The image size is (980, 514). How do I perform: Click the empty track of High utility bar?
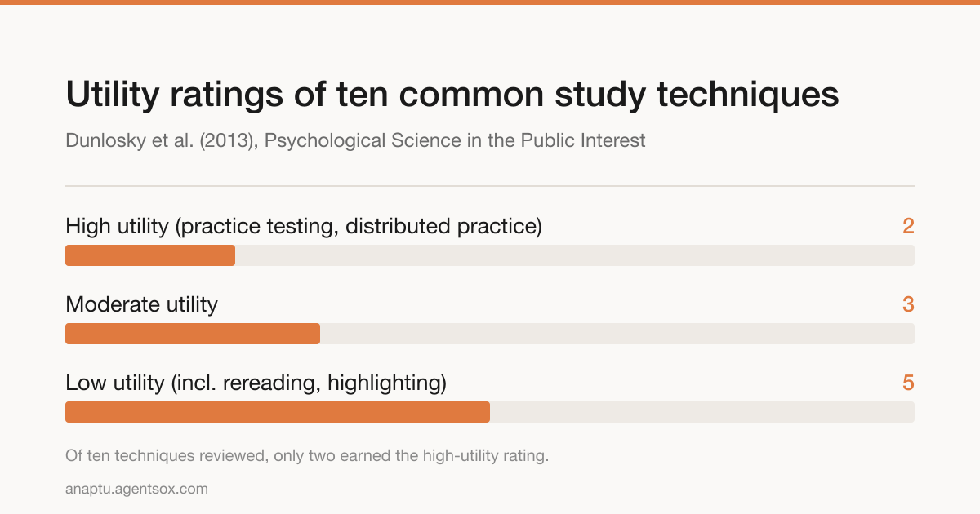click(575, 255)
